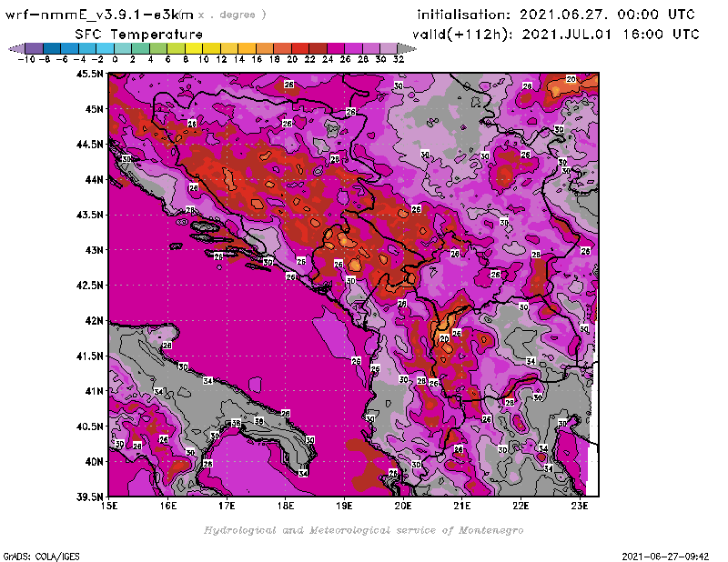Click the 19E longitude axis label

tap(344, 506)
